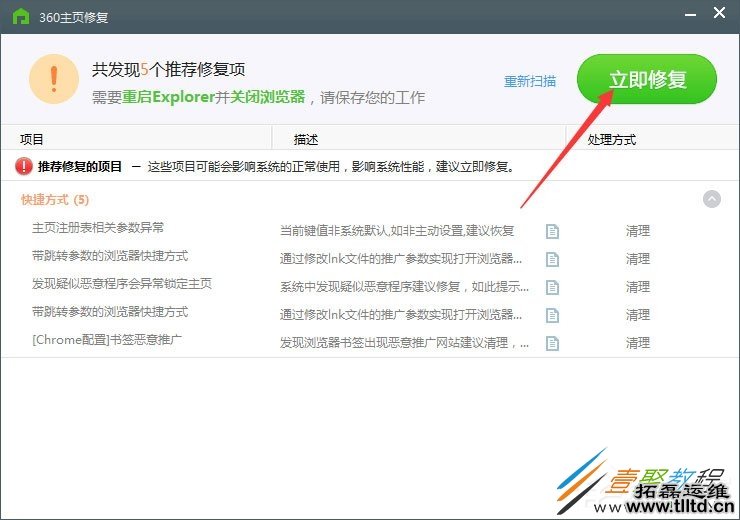This screenshot has height=520, width=740.
Task: Click 清理 for 发现疑似恶意程序会异常锁定主页
Action: [x=638, y=286]
